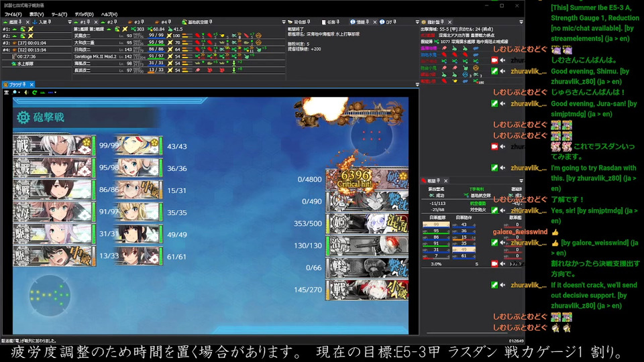Image resolution: width=644 pixels, height=362 pixels.
Task: Switch to the #2 fleet tab
Action: coord(109,22)
